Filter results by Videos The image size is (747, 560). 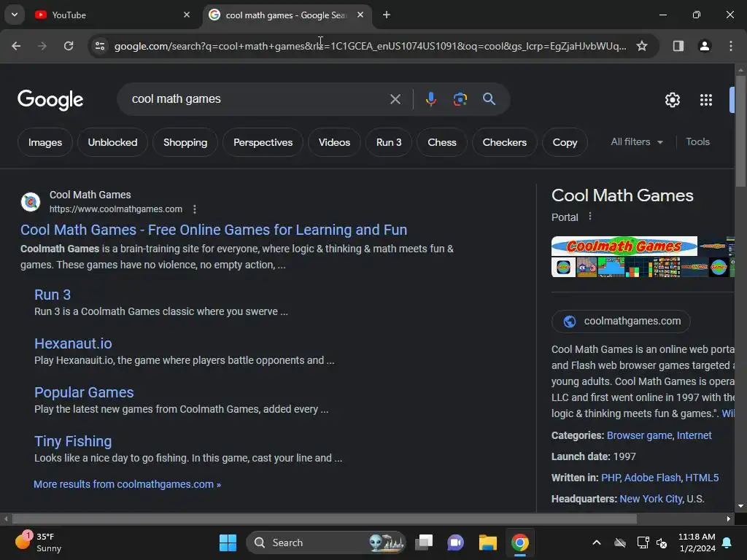334,142
